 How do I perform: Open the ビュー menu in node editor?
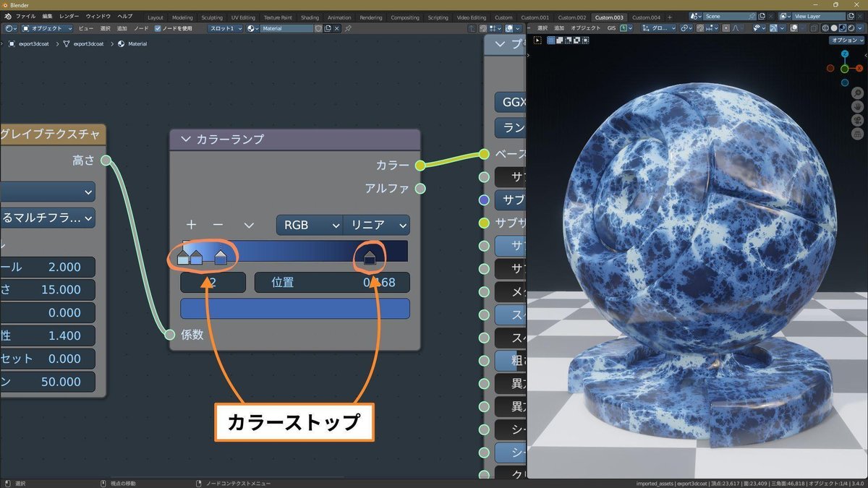tap(86, 28)
